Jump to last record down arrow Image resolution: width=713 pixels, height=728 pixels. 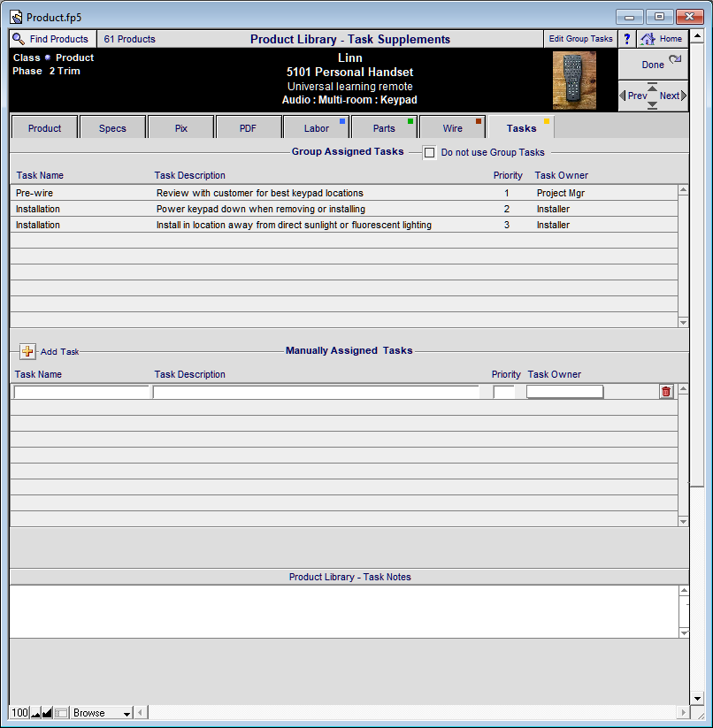(652, 105)
